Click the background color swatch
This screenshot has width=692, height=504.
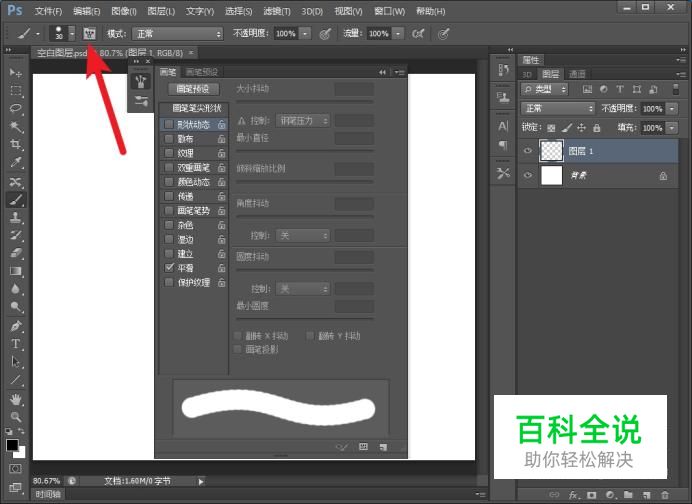pyautogui.click(x=22, y=454)
